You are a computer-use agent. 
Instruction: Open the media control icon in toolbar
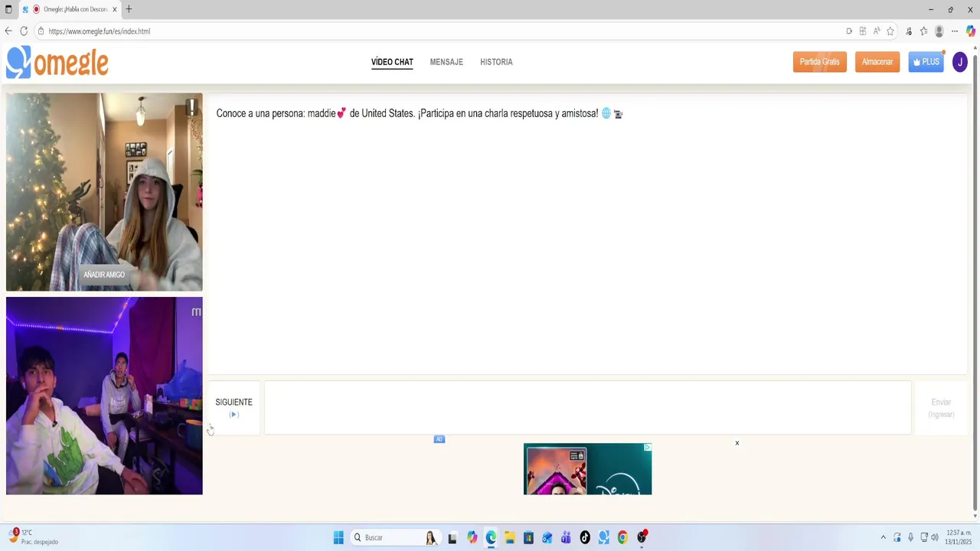(x=909, y=31)
